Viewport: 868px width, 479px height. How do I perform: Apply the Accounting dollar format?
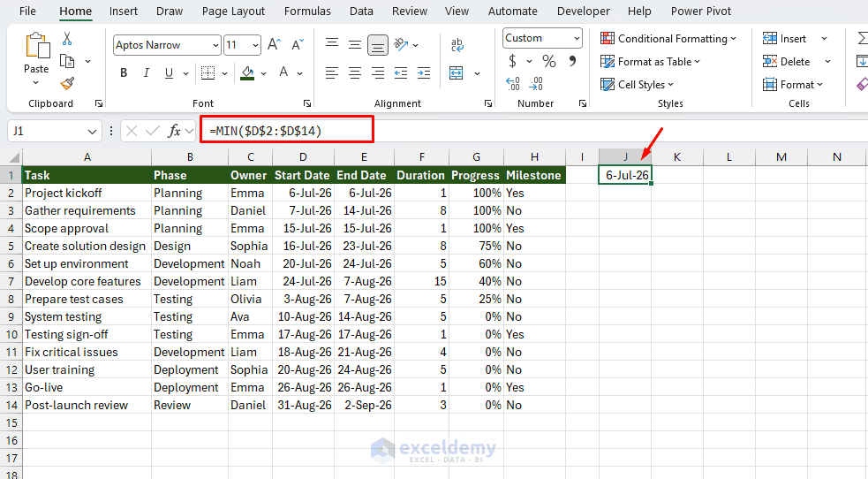pos(513,60)
